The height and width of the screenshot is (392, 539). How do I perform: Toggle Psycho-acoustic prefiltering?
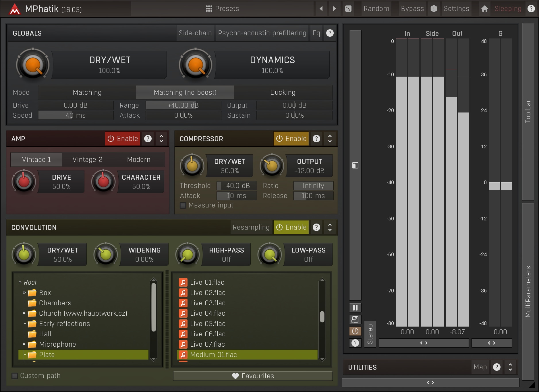click(262, 33)
